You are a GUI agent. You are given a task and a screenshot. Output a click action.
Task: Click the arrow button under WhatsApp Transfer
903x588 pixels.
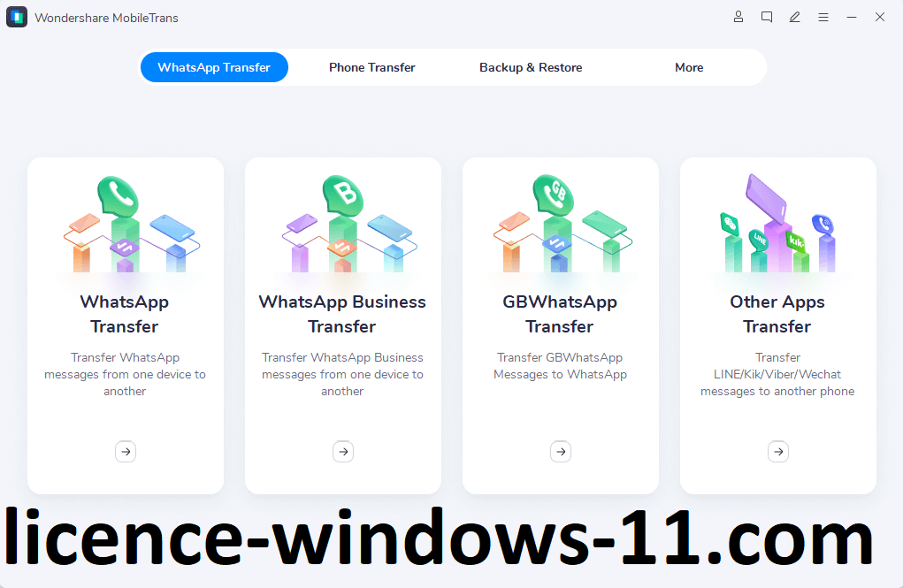click(x=126, y=452)
